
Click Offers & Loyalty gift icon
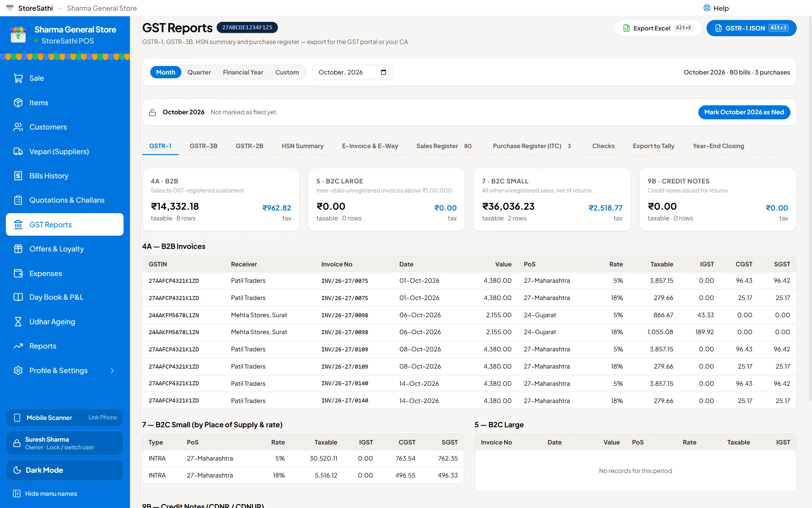coord(18,249)
